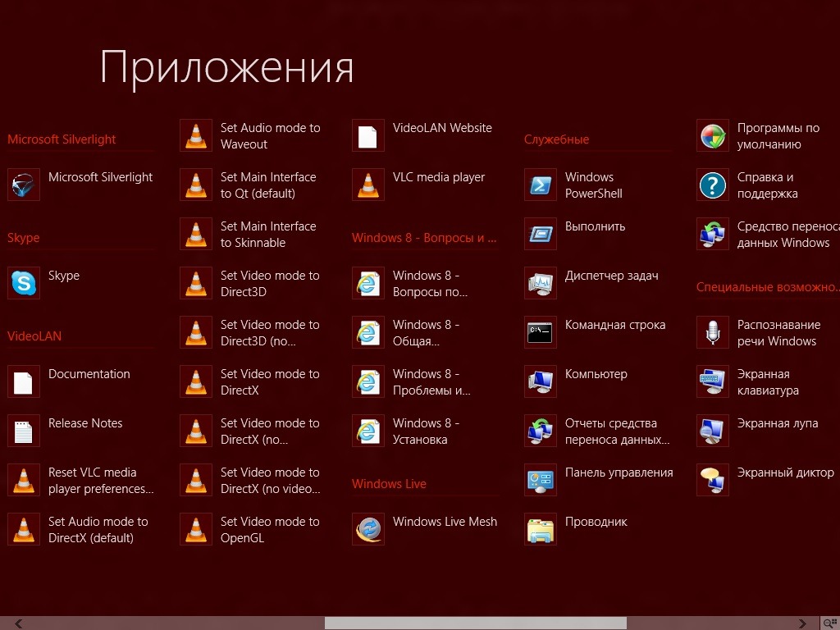Click Set Video mode to OpenGL icon

pos(196,529)
